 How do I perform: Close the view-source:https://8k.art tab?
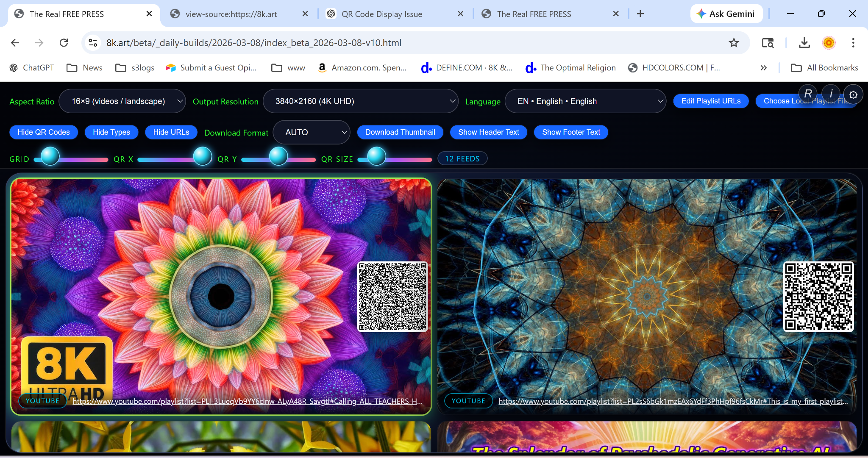[x=305, y=14]
